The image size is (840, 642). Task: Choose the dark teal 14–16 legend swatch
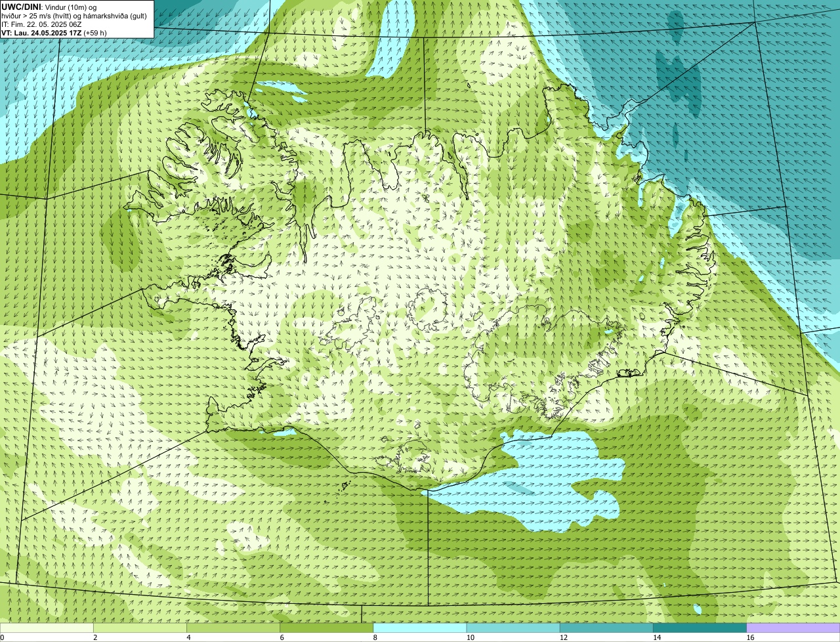click(700, 628)
